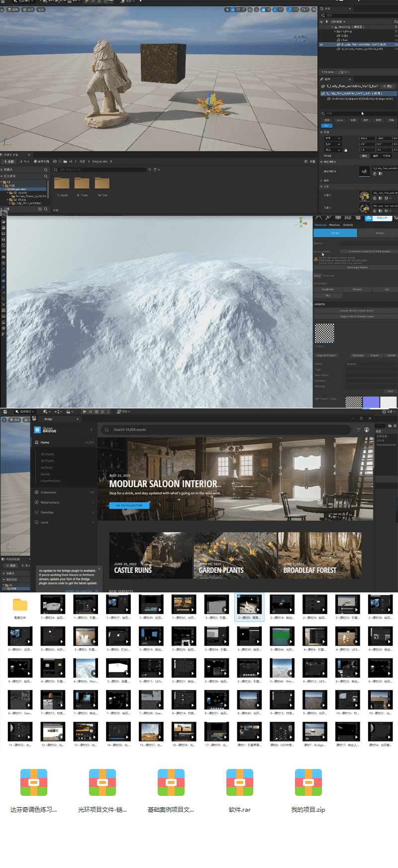Switch to the Bridge tab
This screenshot has height=868, width=398.
[x=59, y=419]
